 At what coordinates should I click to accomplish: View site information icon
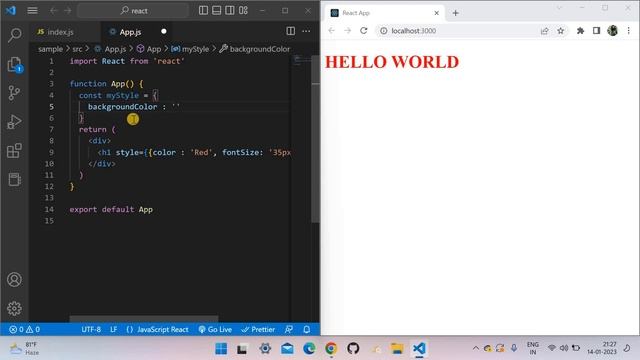(384, 31)
